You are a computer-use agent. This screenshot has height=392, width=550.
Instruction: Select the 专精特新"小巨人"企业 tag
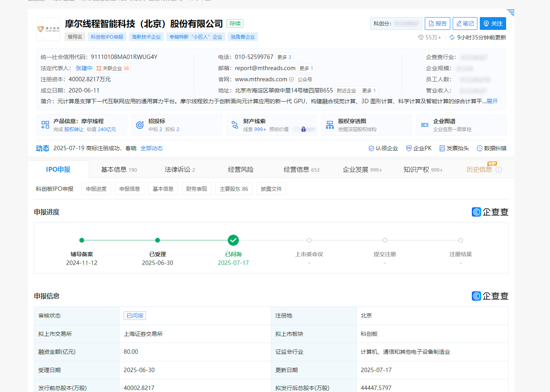(196, 37)
